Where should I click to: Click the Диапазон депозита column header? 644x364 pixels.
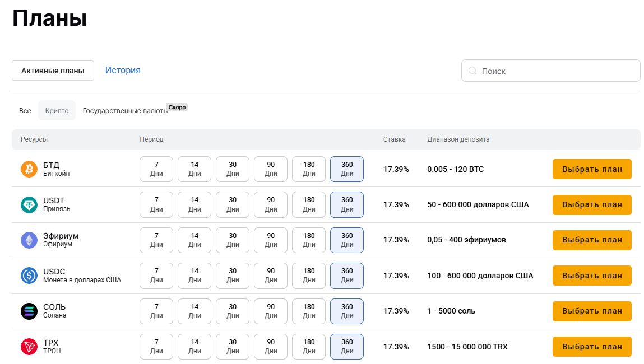(x=458, y=139)
